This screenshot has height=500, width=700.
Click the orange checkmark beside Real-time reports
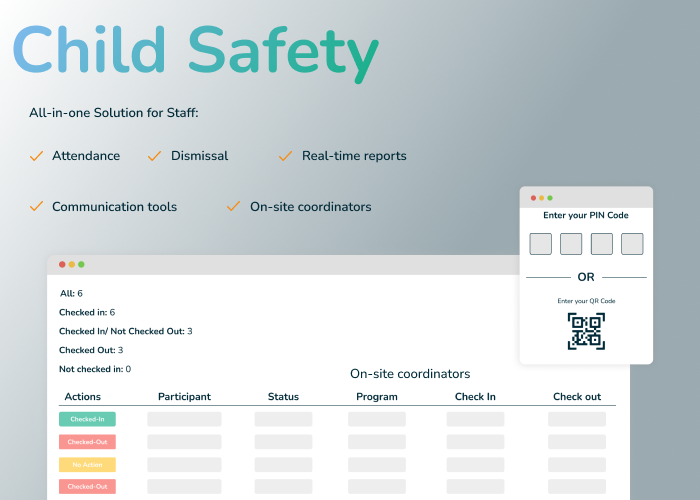click(x=285, y=156)
